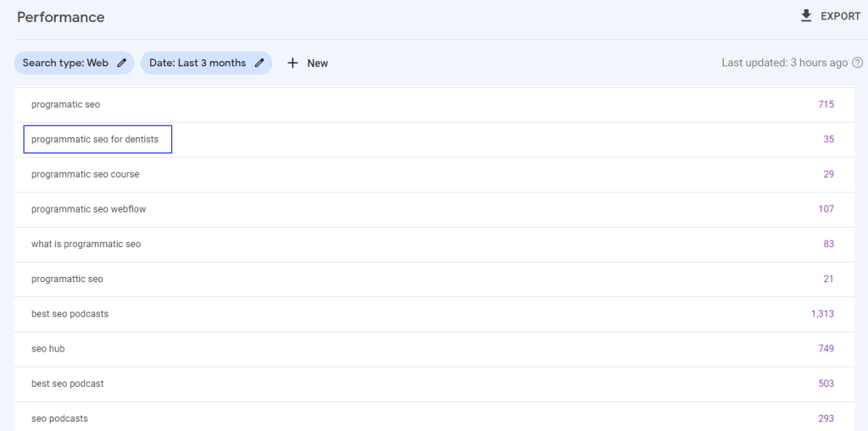
Task: Open Search type: Web filter chip
Action: tap(75, 63)
